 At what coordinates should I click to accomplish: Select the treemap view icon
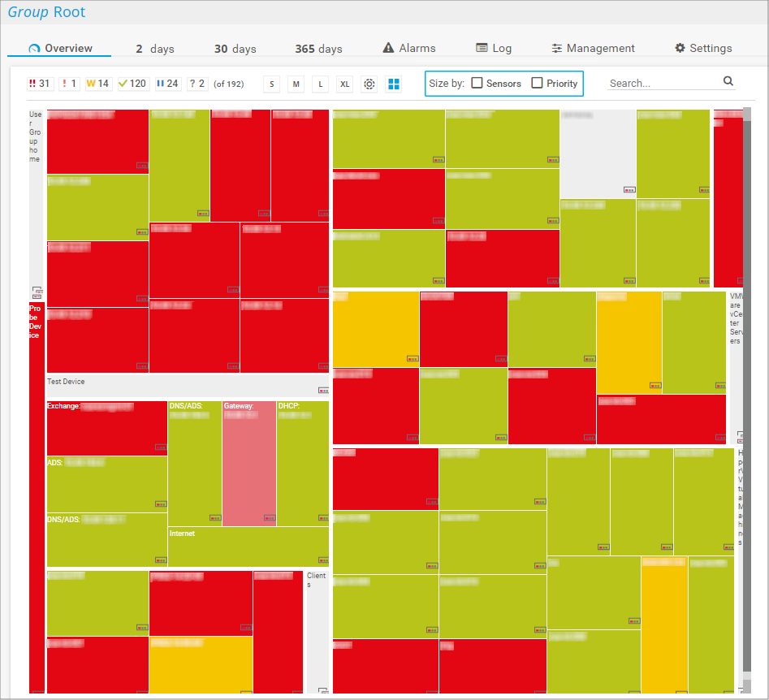click(x=394, y=84)
